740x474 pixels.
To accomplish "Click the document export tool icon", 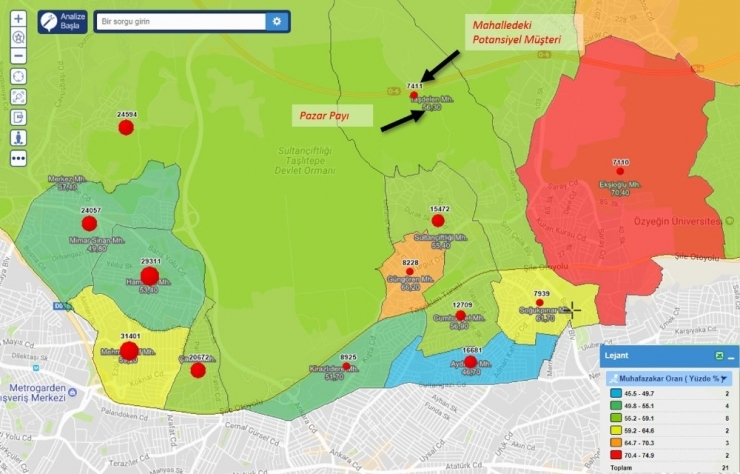I will click(18, 117).
